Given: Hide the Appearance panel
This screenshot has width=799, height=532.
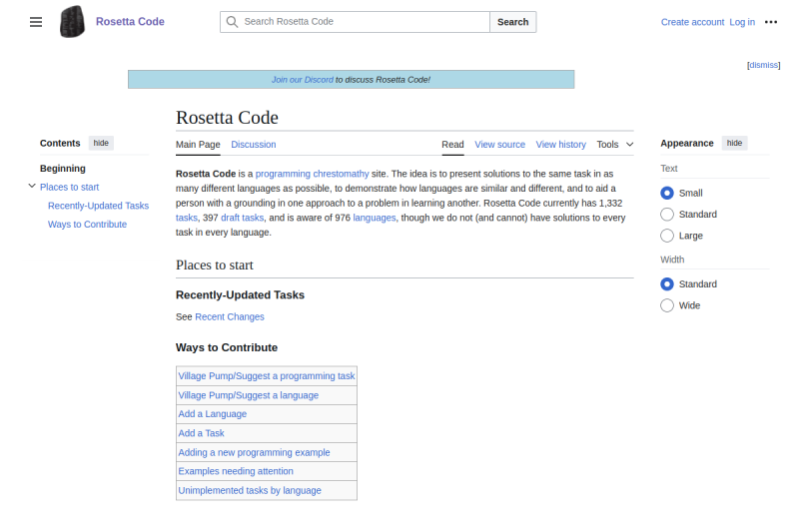Looking at the screenshot, I should tap(734, 143).
